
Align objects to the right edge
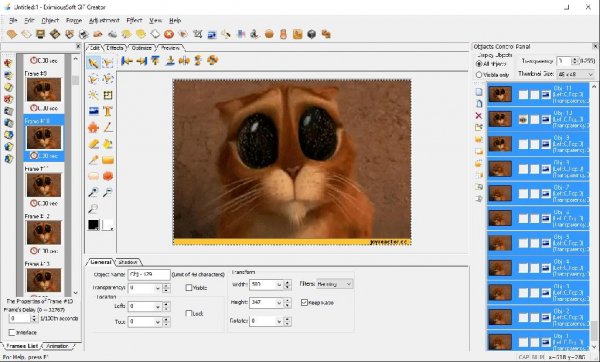point(141,60)
